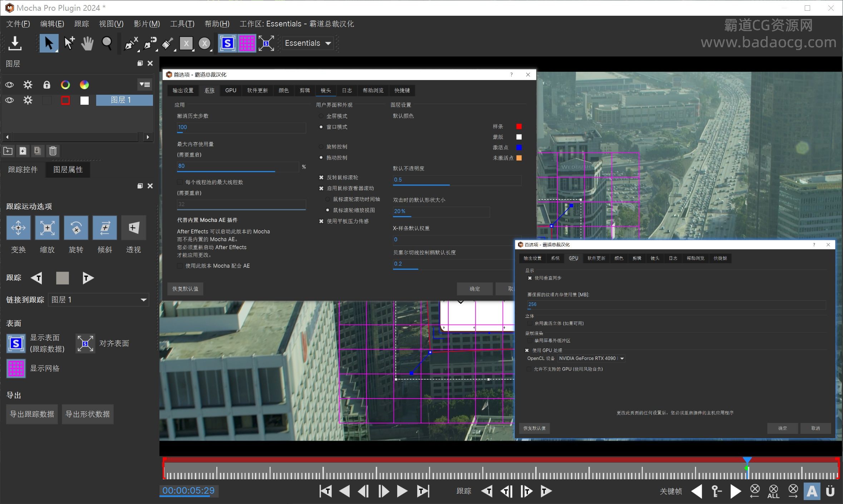Click Align Surface (对齐表面) panel icon
The height and width of the screenshot is (504, 843).
pos(85,344)
